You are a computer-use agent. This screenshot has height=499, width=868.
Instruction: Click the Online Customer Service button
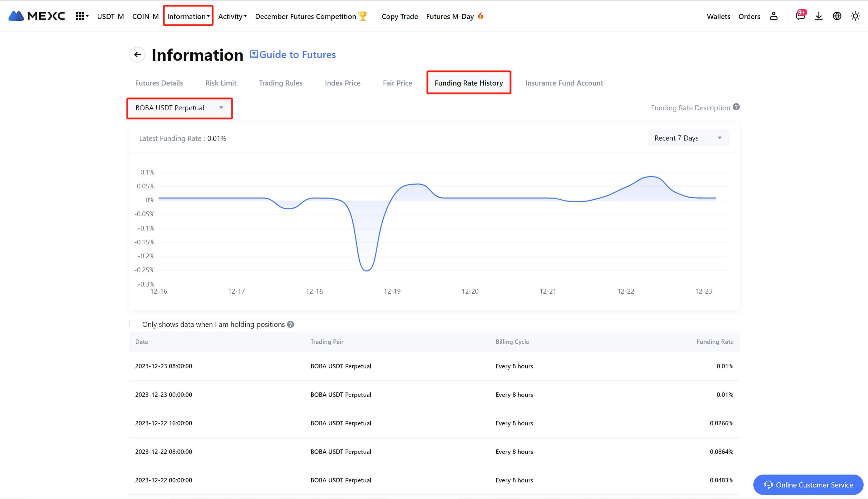808,485
